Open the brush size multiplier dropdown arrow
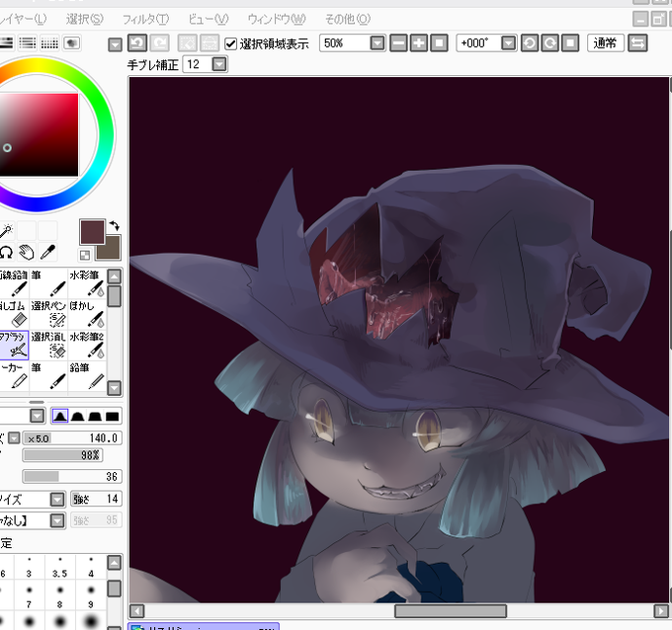The width and height of the screenshot is (672, 630). pyautogui.click(x=14, y=438)
